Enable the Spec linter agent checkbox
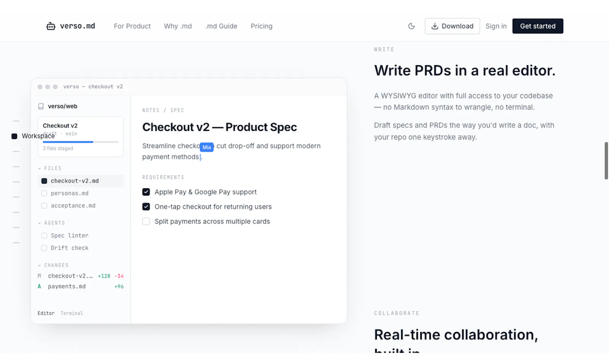The height and width of the screenshot is (364, 609). (44, 236)
